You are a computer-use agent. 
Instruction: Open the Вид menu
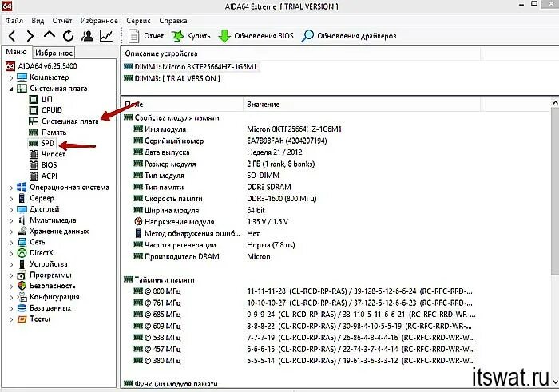click(38, 21)
